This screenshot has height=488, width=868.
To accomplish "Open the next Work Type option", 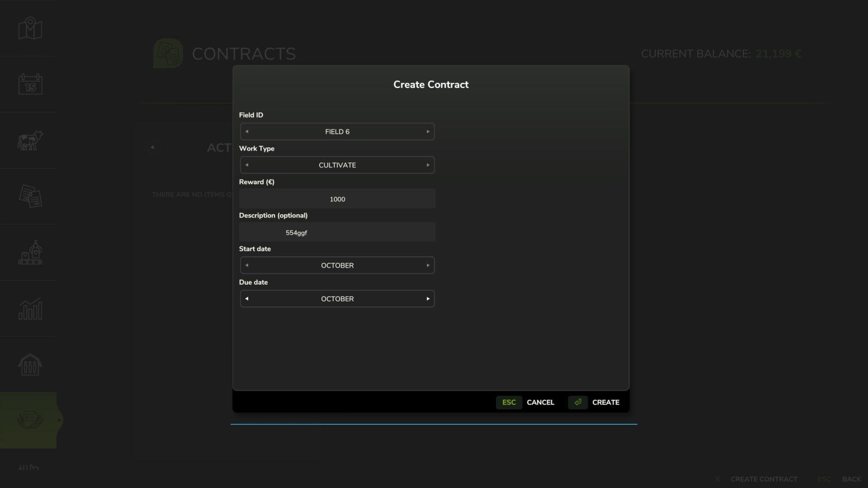I will tap(428, 165).
